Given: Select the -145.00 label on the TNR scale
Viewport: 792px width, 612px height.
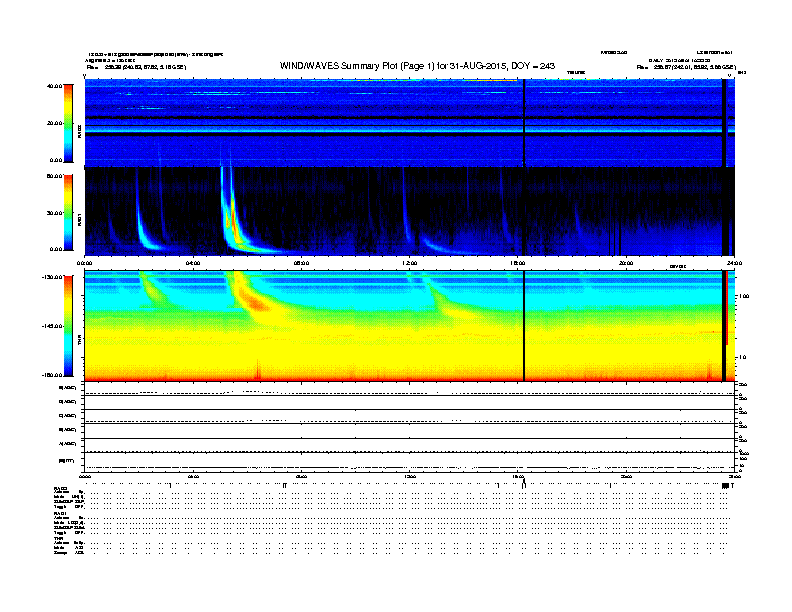Looking at the screenshot, I should [x=53, y=326].
